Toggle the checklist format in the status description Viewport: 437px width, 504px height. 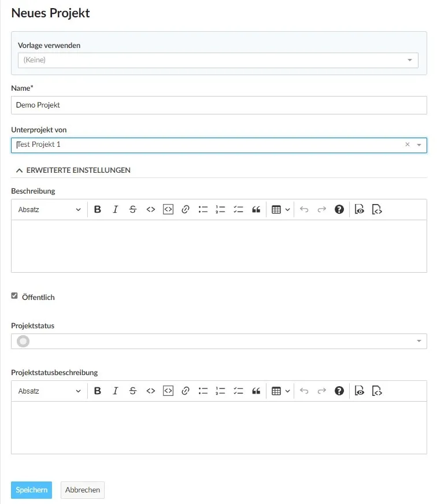[238, 391]
